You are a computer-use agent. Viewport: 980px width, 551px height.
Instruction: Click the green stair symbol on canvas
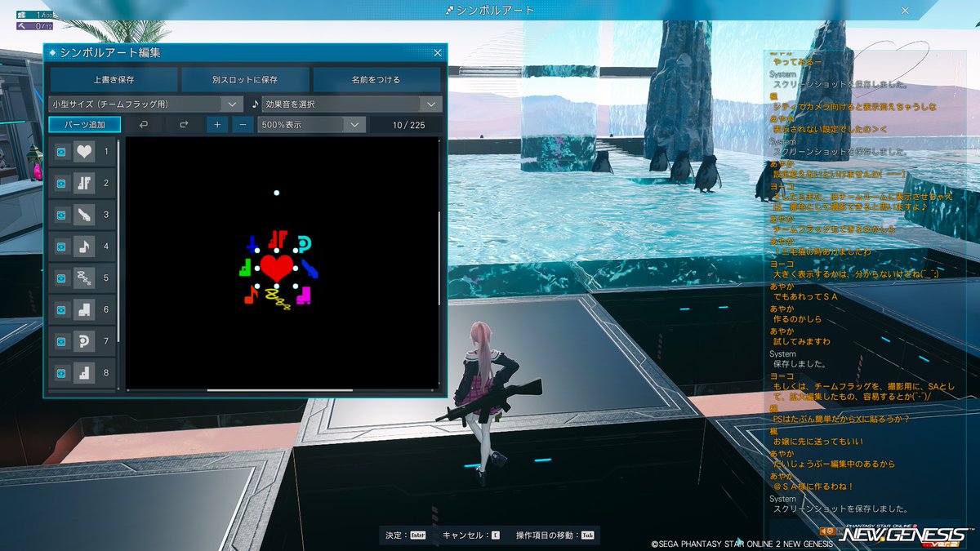click(x=245, y=266)
